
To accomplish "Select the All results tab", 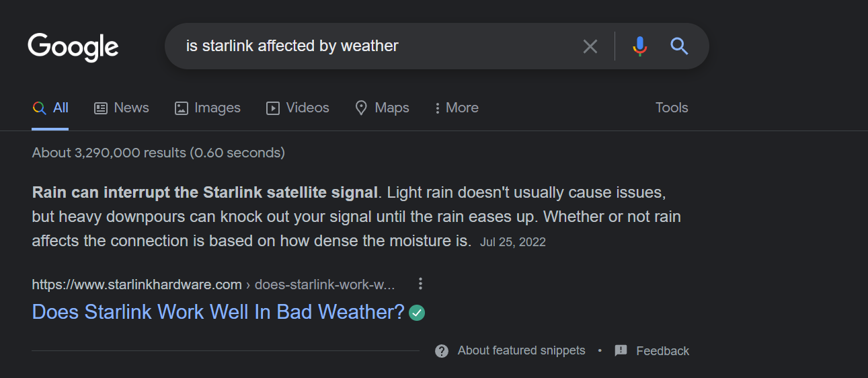I will click(50, 108).
